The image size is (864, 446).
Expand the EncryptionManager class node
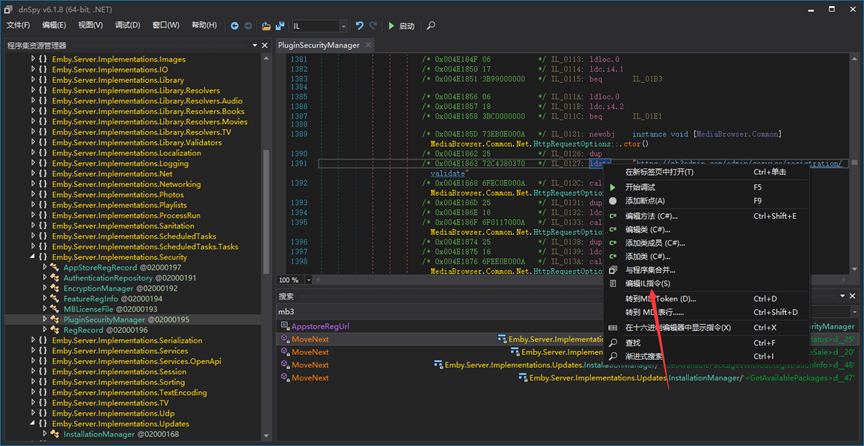coord(44,288)
